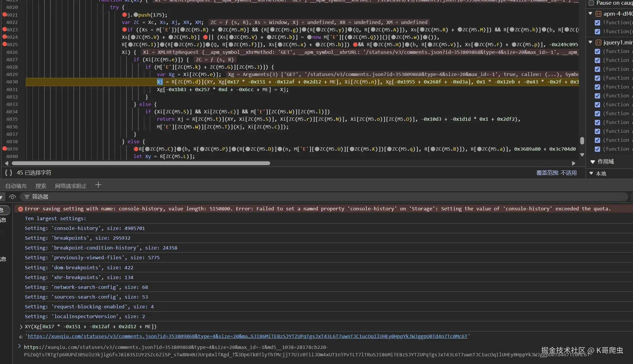Click the red error icon in console
The width and height of the screenshot is (633, 364).
(20, 209)
